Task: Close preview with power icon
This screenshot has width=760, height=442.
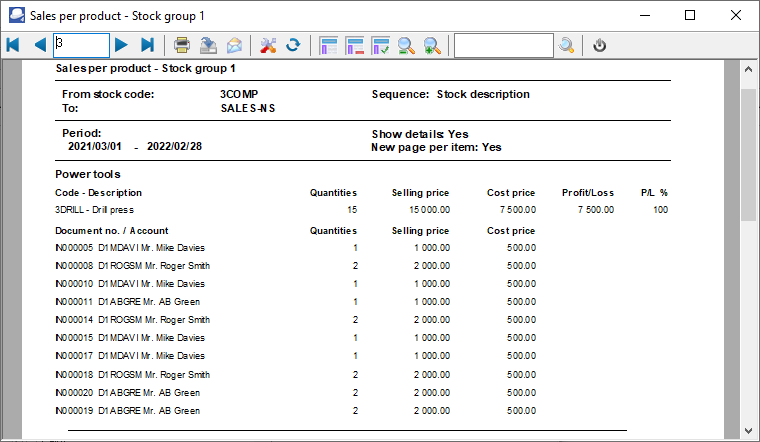Action: point(600,45)
